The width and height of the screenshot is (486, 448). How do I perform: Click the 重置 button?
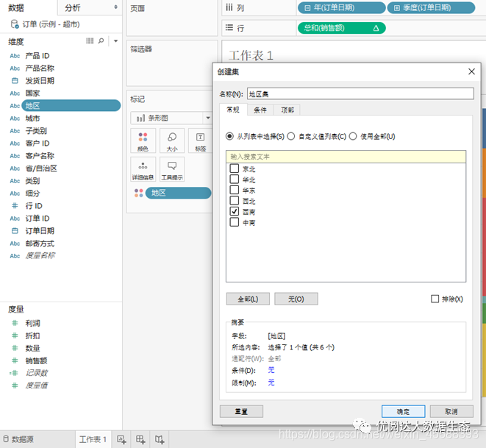pos(241,411)
